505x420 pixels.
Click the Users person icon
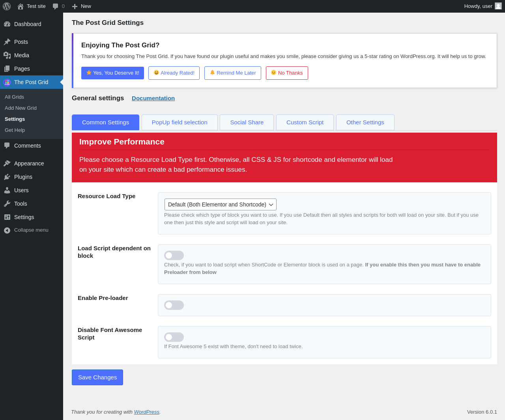(7, 190)
